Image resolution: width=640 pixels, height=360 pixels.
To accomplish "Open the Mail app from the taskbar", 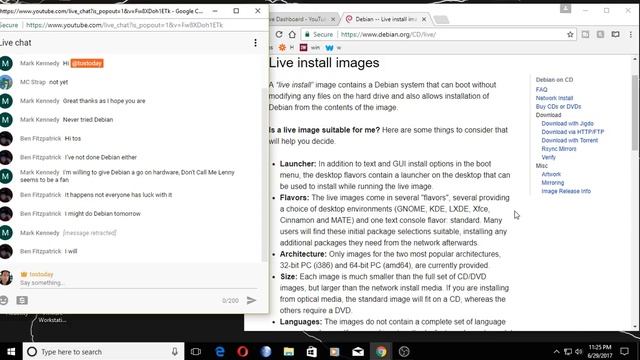I will 358,351.
